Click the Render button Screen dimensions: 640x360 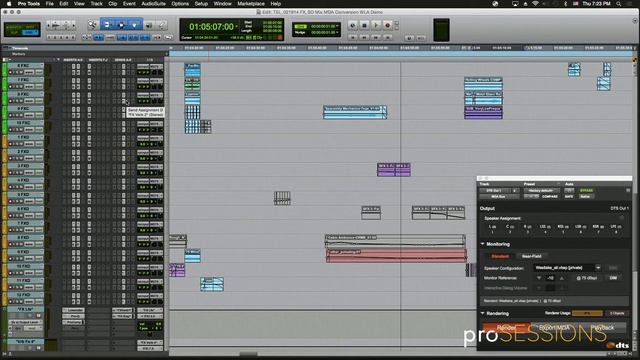pyautogui.click(x=507, y=328)
